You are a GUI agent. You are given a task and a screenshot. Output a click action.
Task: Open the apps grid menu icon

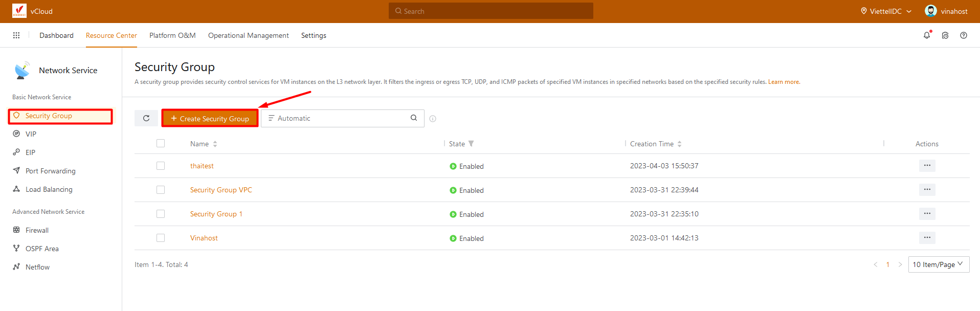(16, 35)
